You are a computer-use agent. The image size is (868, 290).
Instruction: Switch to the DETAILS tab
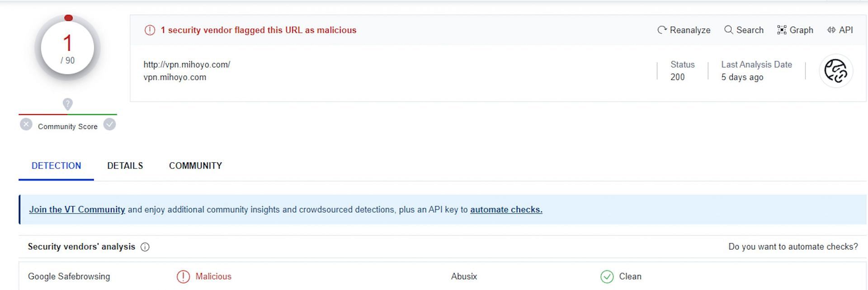pyautogui.click(x=125, y=166)
